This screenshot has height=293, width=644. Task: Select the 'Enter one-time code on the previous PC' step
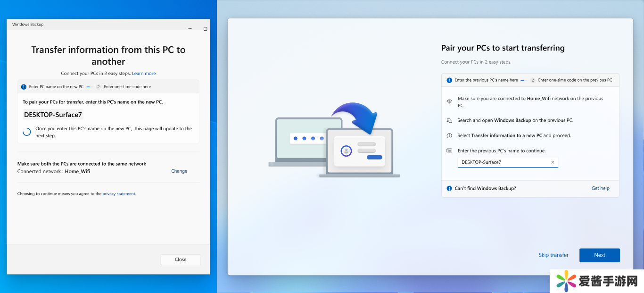click(571, 80)
